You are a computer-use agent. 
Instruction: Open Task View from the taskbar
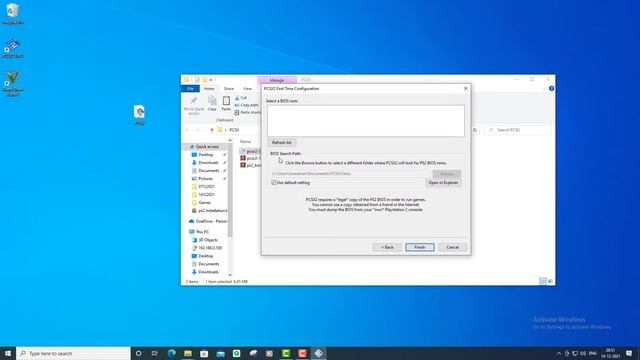click(x=155, y=353)
